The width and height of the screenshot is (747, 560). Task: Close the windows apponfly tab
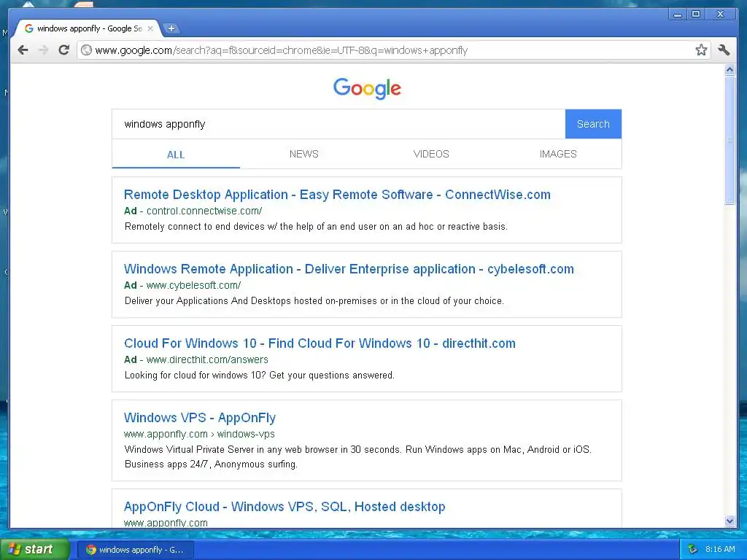coord(150,28)
